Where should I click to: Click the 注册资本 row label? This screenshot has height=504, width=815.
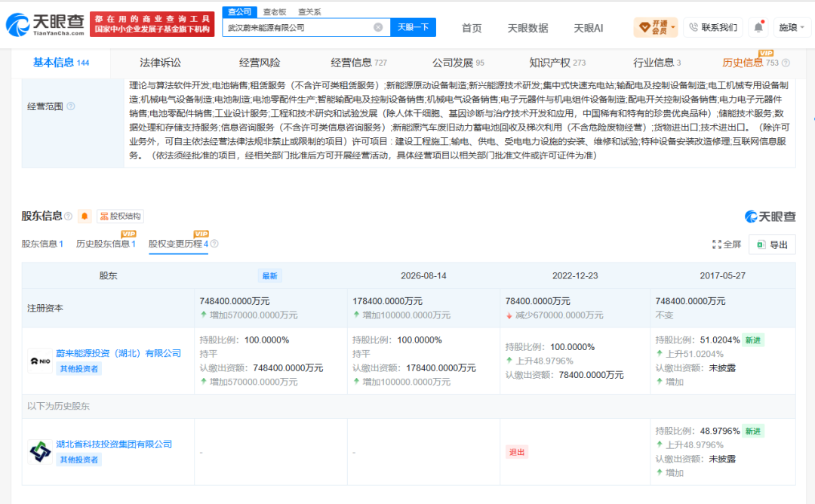click(45, 308)
